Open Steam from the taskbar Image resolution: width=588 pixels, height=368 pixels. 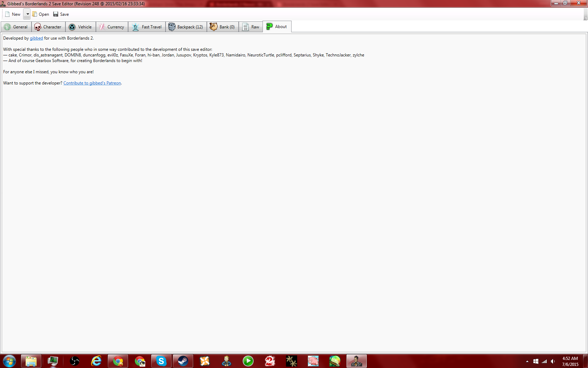183,361
